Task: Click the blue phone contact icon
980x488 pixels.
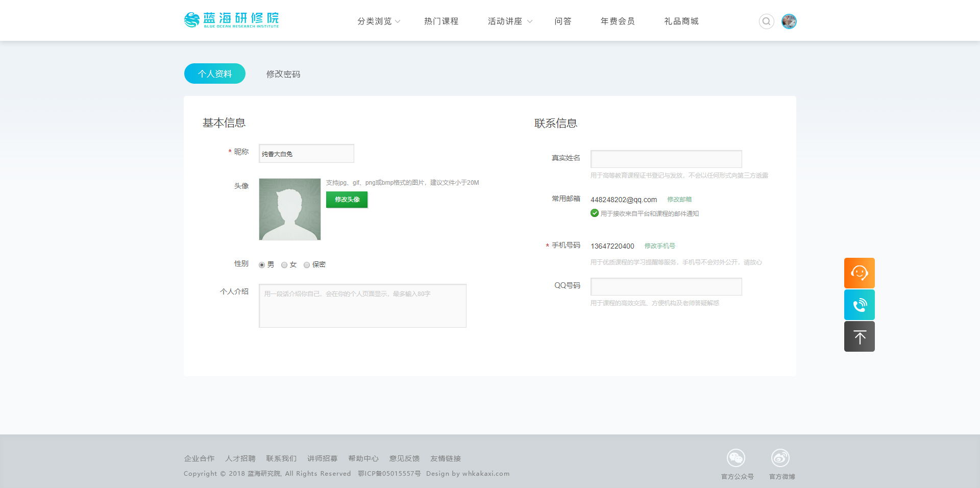Action: (859, 305)
